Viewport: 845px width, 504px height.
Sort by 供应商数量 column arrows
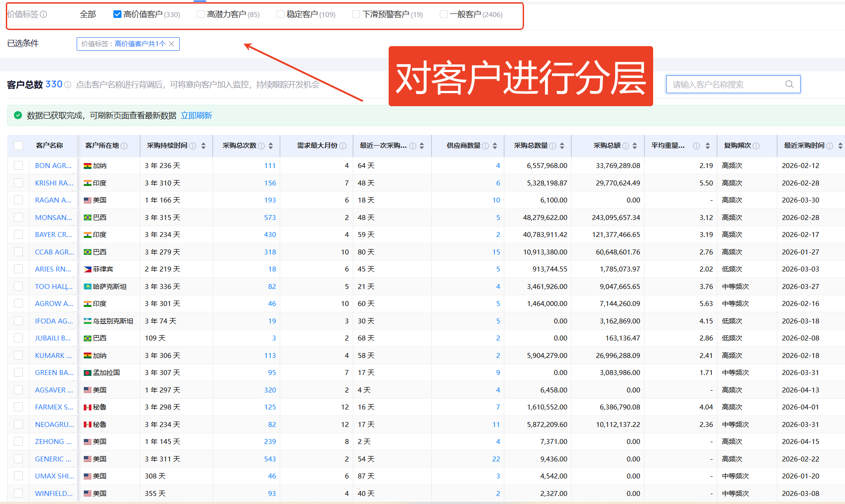tap(495, 146)
